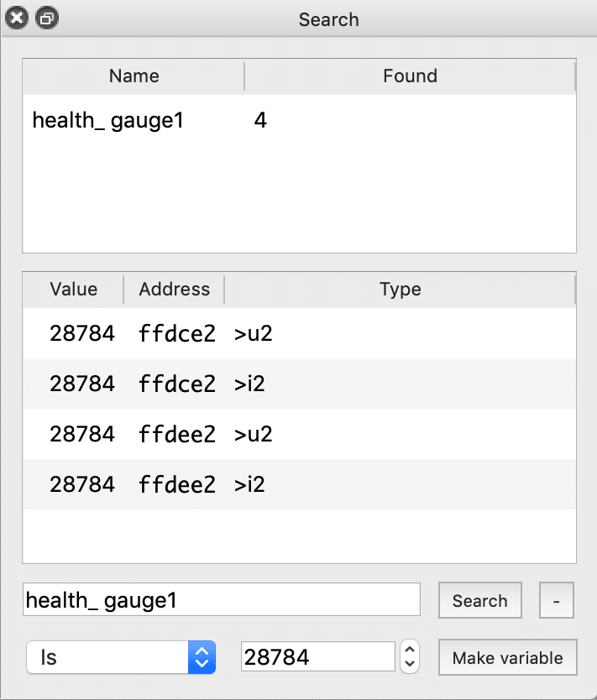The height and width of the screenshot is (700, 597).
Task: Close the Search window
Action: 17,18
